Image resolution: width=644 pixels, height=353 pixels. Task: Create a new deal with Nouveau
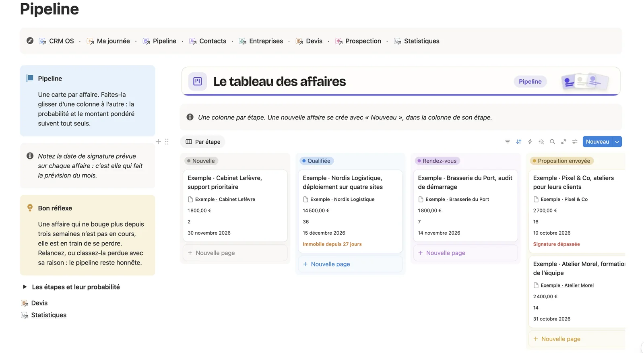pos(597,142)
